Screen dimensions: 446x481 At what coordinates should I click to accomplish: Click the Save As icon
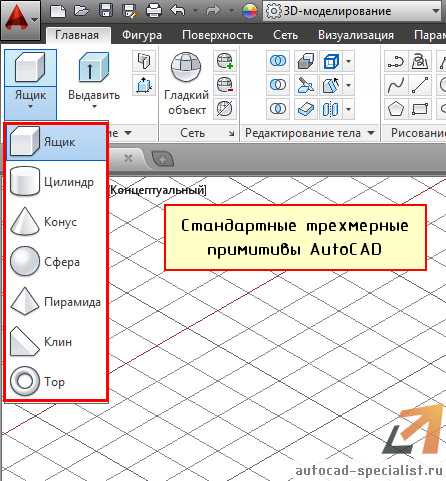click(x=129, y=10)
